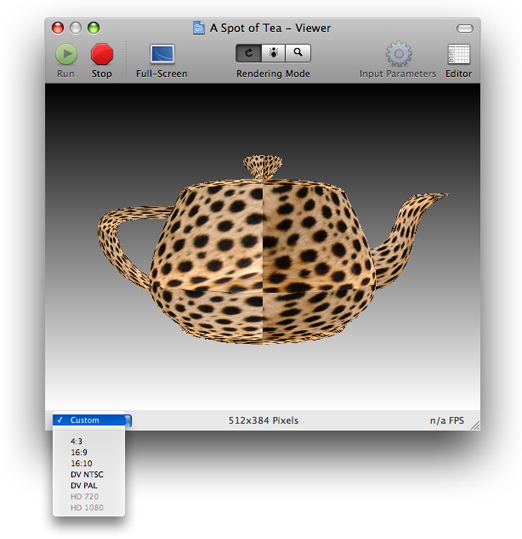
Task: Choose the 16:10 aspect ratio
Action: pyautogui.click(x=89, y=463)
